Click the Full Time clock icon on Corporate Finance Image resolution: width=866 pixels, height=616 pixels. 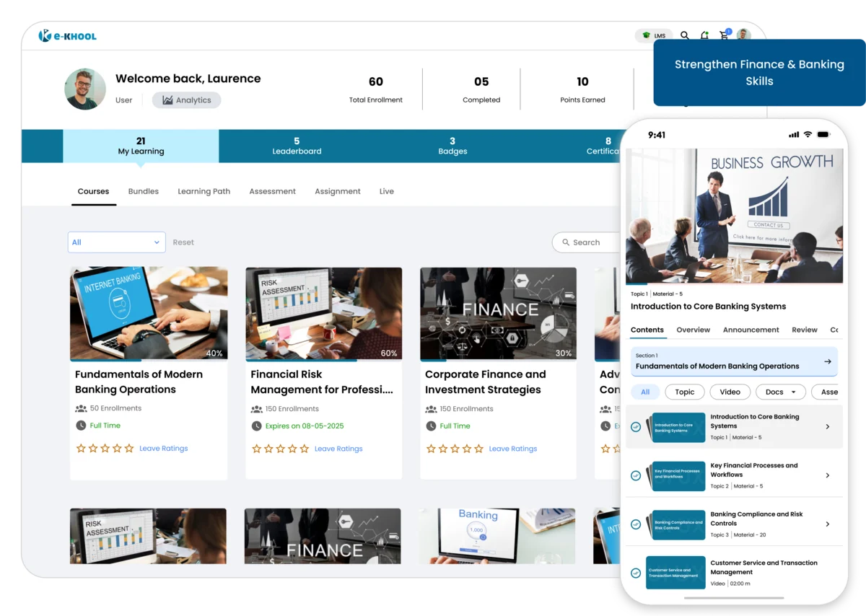pyautogui.click(x=431, y=426)
